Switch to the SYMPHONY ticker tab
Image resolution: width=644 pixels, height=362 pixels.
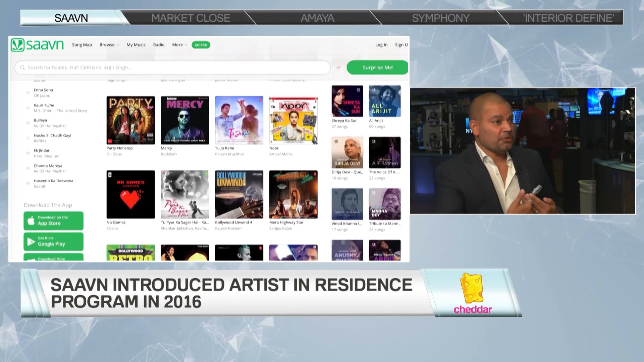[x=441, y=18]
